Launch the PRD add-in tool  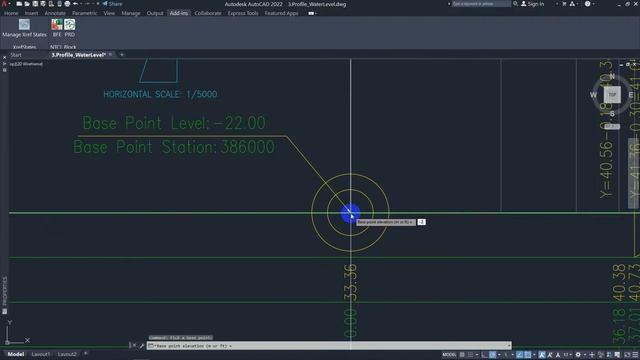pyautogui.click(x=70, y=28)
